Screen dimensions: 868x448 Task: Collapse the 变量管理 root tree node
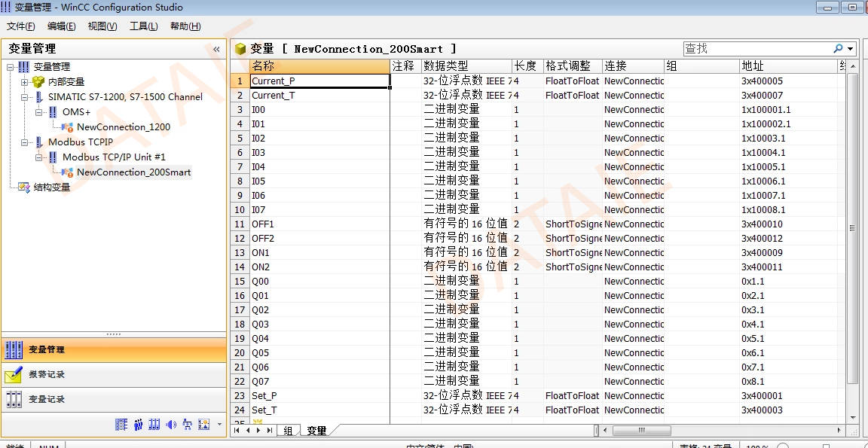click(x=10, y=67)
